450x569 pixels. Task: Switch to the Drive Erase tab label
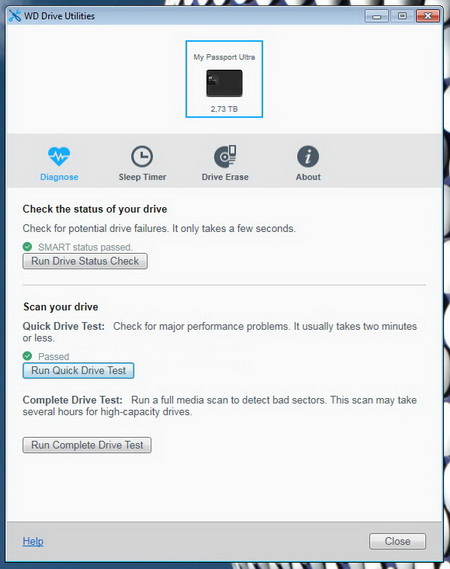pyautogui.click(x=225, y=177)
